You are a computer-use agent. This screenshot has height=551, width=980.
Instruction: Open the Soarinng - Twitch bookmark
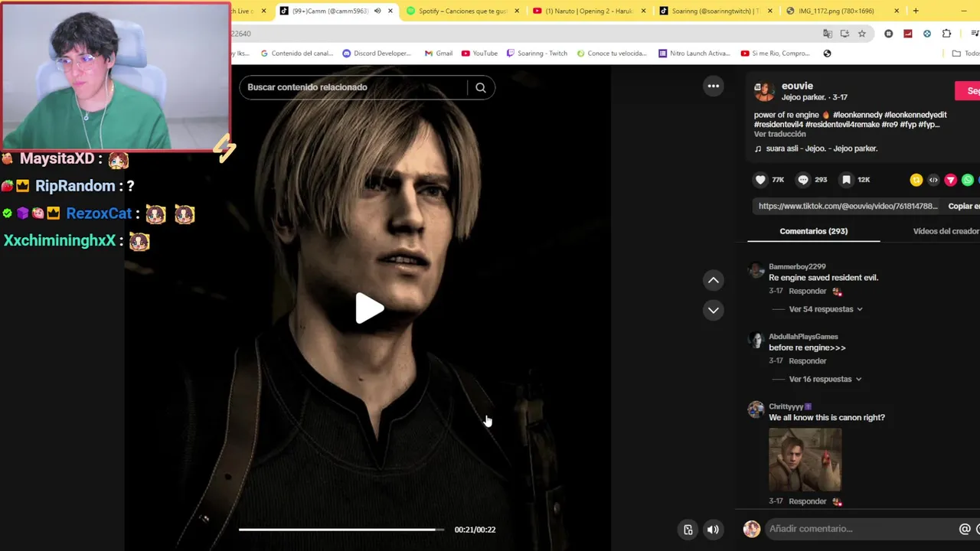tap(536, 54)
